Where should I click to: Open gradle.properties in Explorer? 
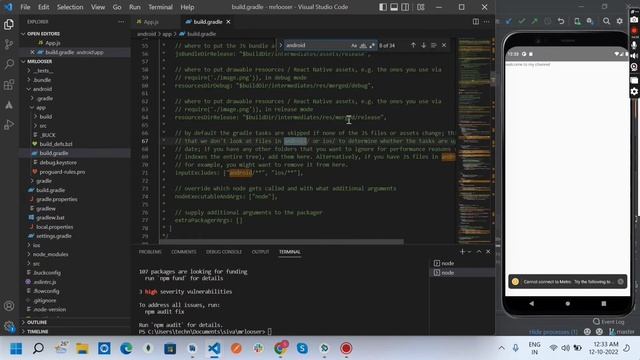pyautogui.click(x=56, y=199)
